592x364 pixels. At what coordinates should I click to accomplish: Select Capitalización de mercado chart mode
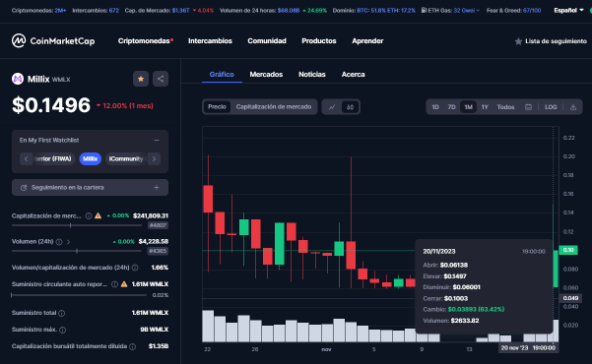(x=274, y=107)
